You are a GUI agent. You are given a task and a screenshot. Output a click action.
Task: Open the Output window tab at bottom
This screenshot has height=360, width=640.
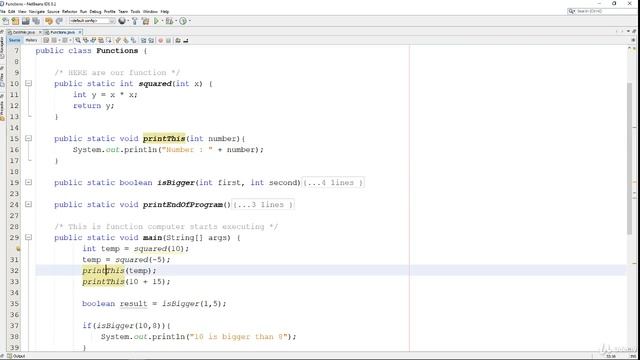click(16, 356)
